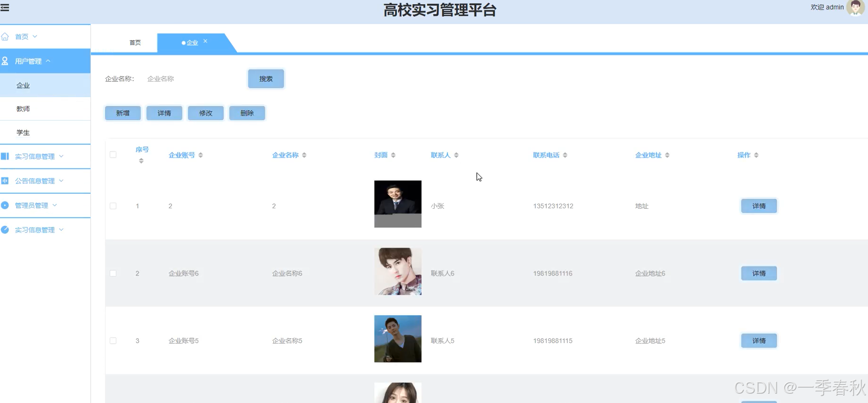Click cover photo of 小张 row
Viewport: 868px width, 403px height.
tap(398, 204)
